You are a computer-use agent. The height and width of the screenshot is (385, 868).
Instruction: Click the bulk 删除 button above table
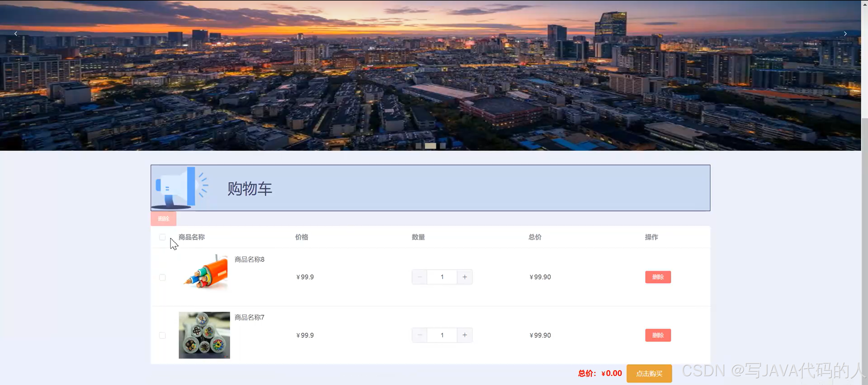click(x=163, y=219)
